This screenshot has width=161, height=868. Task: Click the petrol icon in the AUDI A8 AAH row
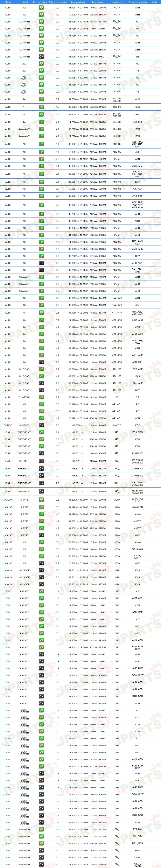tap(41, 298)
